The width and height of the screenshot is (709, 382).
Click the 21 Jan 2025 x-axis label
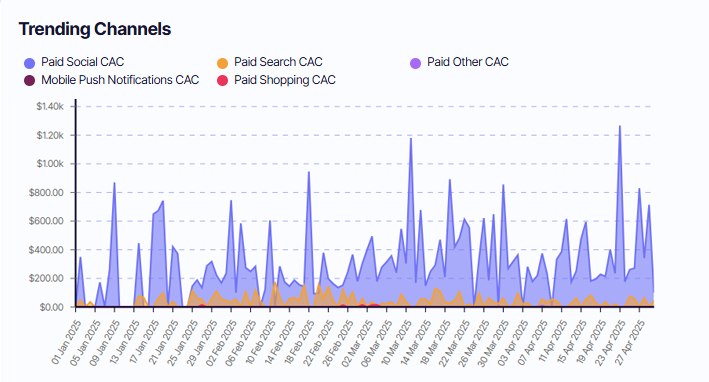point(163,342)
